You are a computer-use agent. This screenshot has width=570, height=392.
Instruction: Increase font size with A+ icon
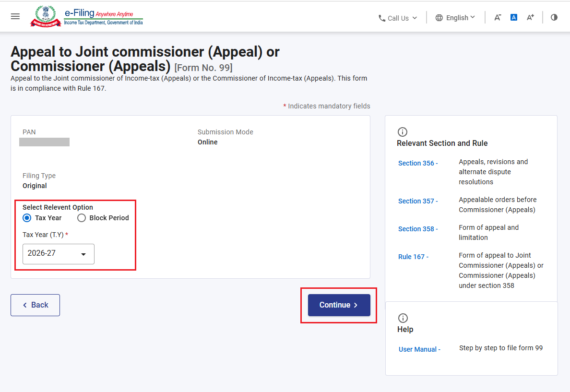click(x=530, y=17)
